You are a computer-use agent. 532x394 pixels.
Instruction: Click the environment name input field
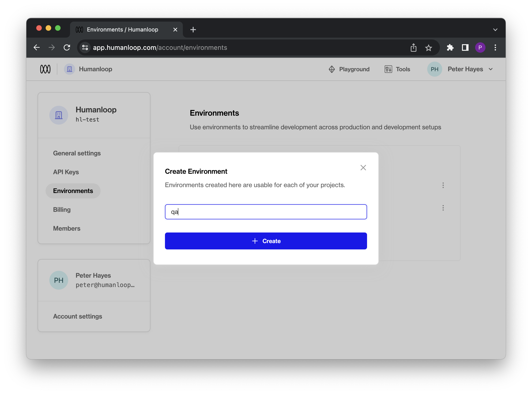(266, 212)
